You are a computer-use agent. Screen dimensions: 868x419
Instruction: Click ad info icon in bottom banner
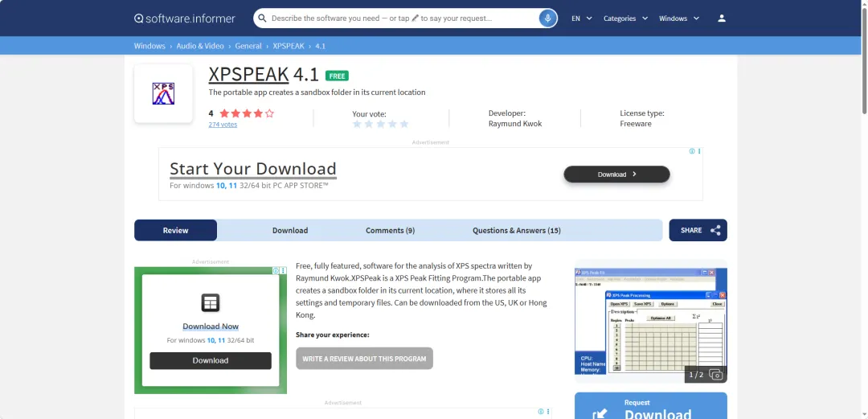tap(541, 412)
